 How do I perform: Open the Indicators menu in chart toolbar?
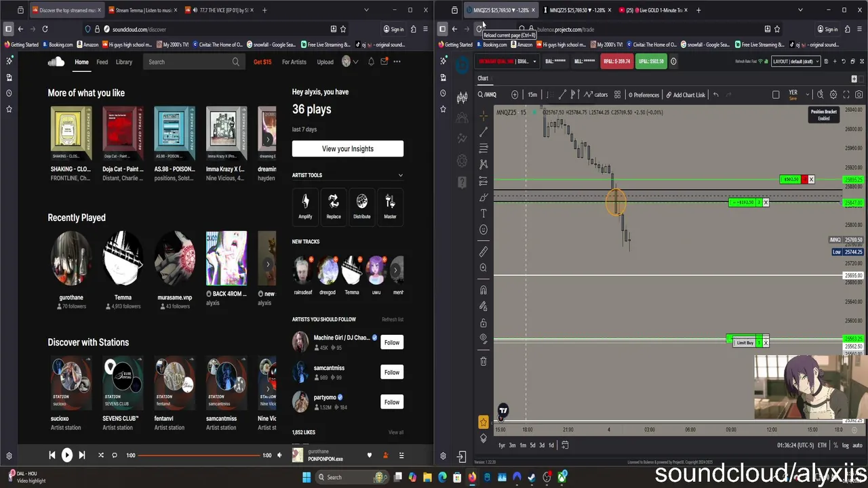pos(596,95)
